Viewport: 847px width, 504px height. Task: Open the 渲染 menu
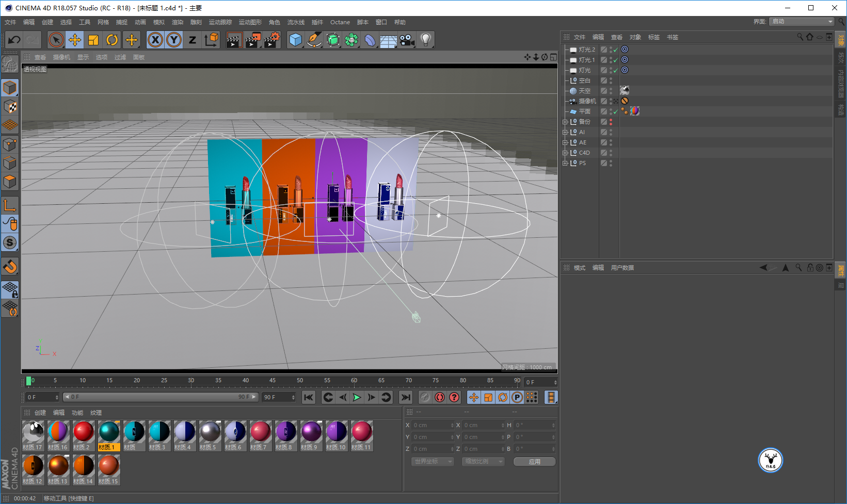tap(178, 22)
